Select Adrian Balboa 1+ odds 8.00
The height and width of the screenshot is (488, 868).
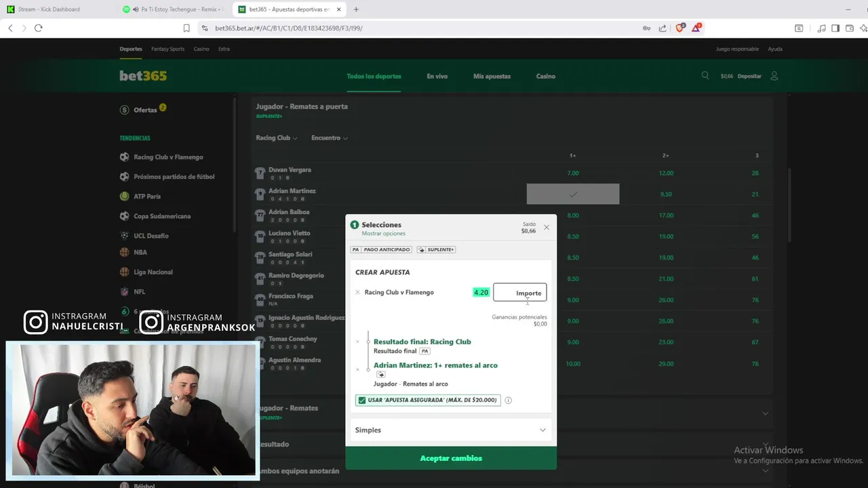tap(573, 215)
